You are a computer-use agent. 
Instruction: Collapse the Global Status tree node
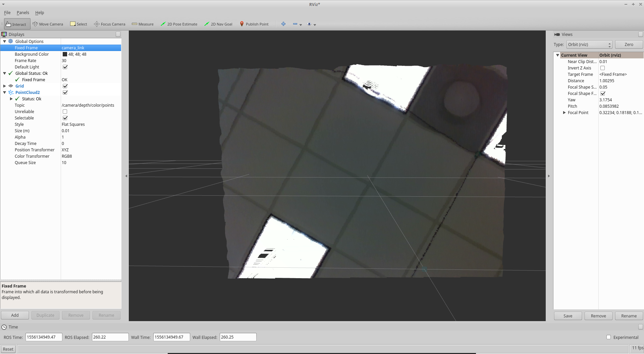coord(4,73)
